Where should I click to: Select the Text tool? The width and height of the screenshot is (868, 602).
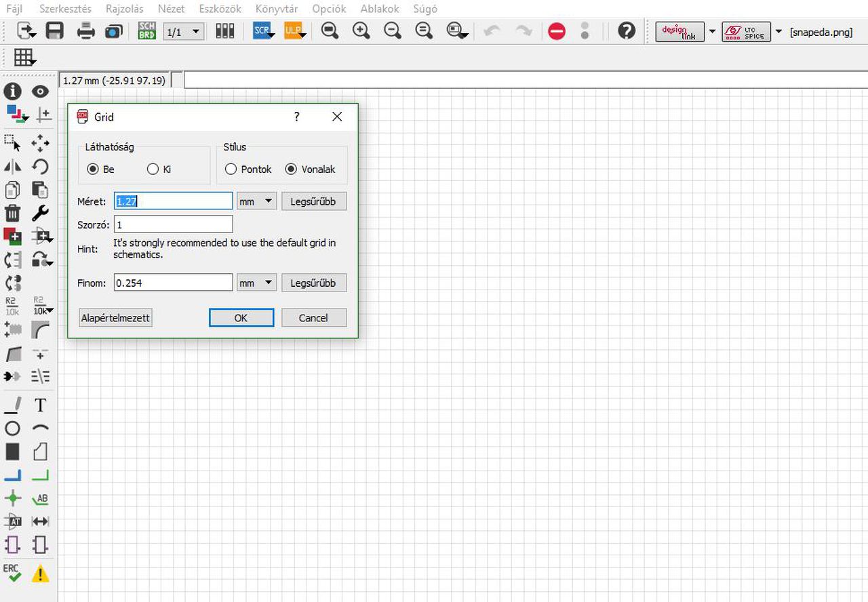click(41, 405)
